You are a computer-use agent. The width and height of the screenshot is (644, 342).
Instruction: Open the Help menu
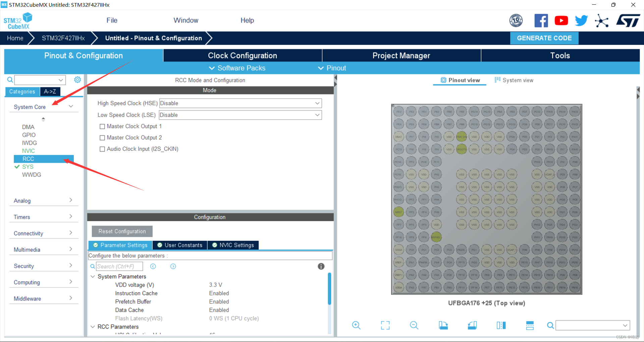pos(247,20)
